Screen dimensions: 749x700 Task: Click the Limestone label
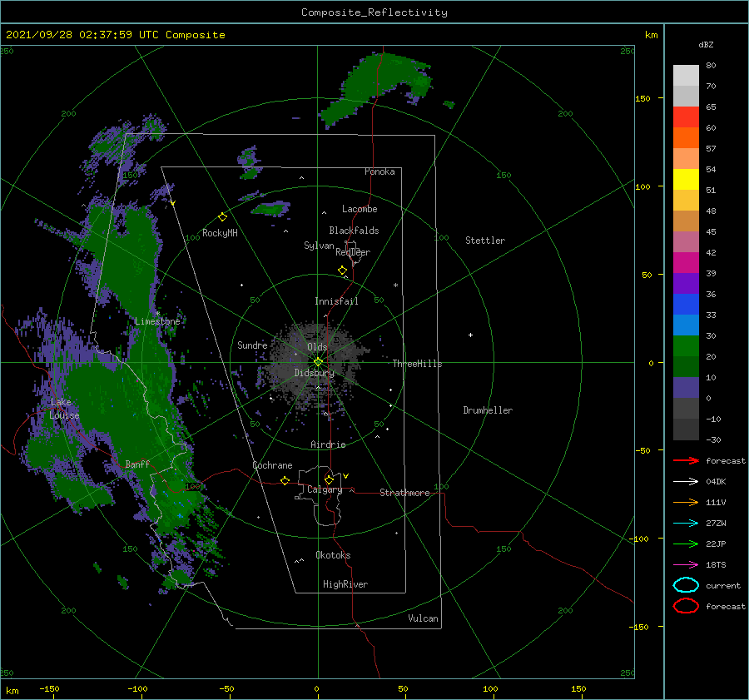[157, 321]
